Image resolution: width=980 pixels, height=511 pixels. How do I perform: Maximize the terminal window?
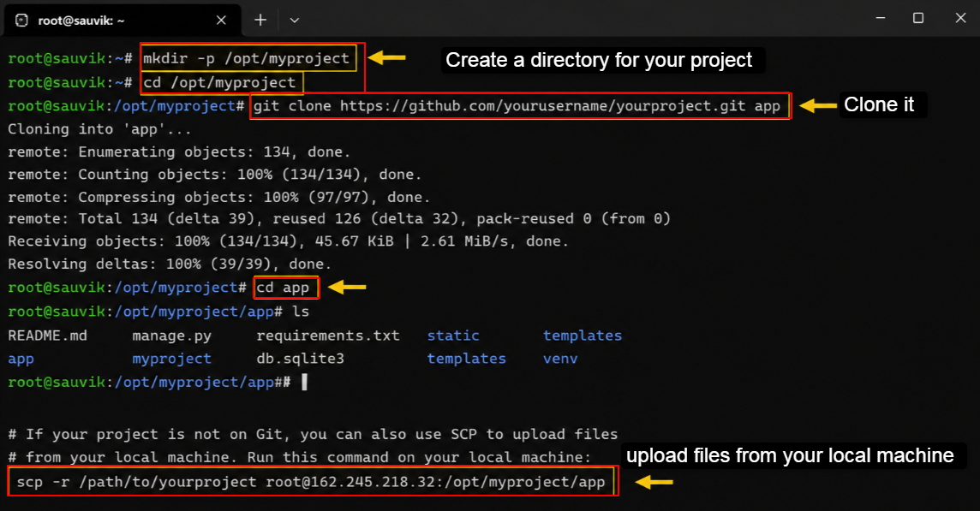click(918, 18)
